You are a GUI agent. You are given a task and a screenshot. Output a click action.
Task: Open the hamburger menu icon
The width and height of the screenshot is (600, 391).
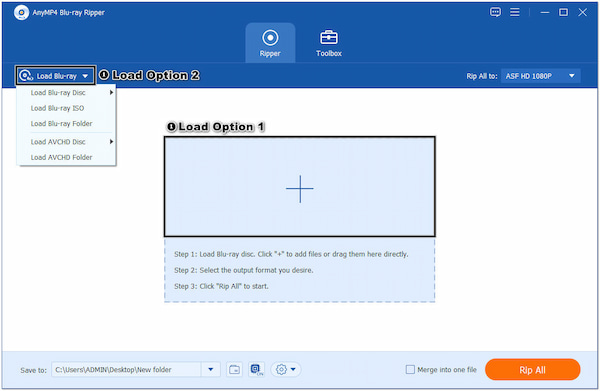tap(515, 12)
